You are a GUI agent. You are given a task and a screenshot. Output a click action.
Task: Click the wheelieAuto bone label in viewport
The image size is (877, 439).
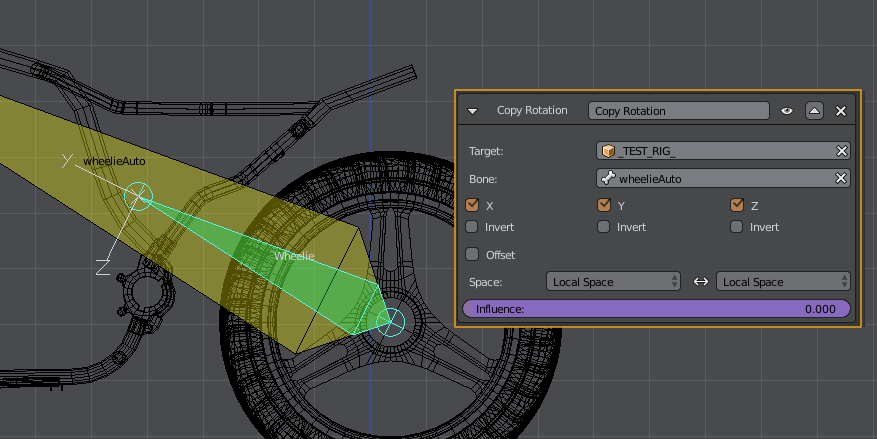click(x=114, y=161)
